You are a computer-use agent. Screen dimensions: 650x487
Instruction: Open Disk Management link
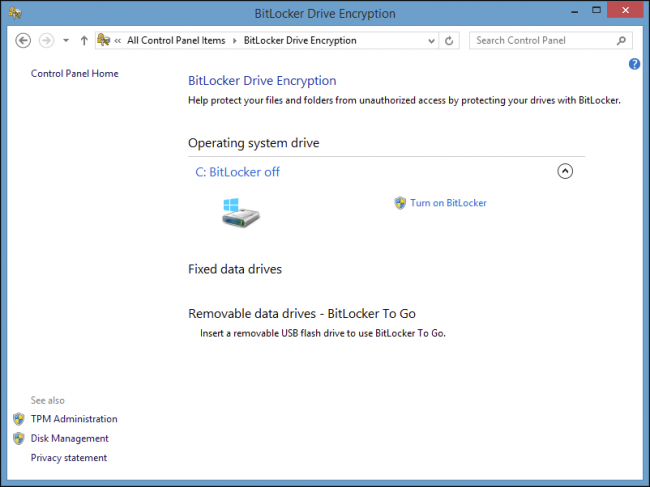(x=70, y=439)
